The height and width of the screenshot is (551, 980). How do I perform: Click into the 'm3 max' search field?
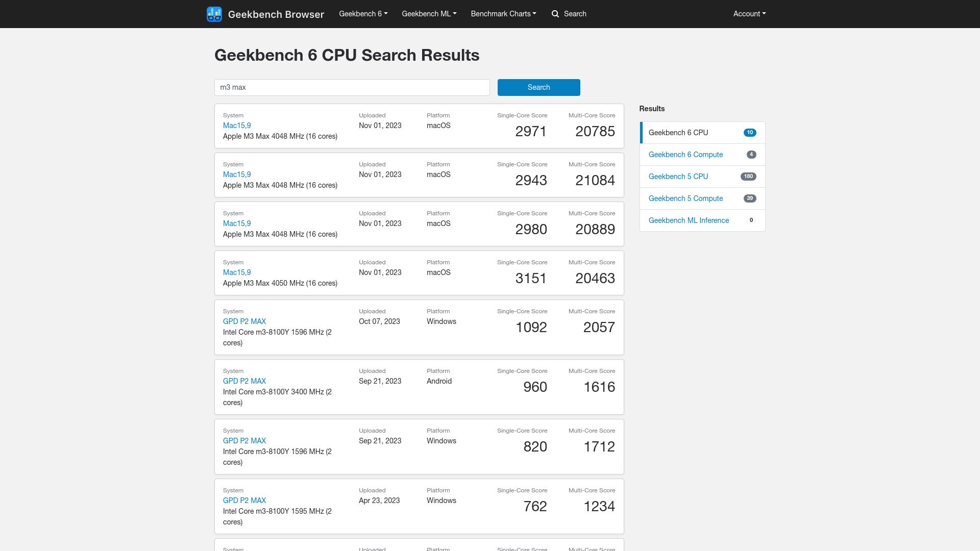[x=352, y=87]
